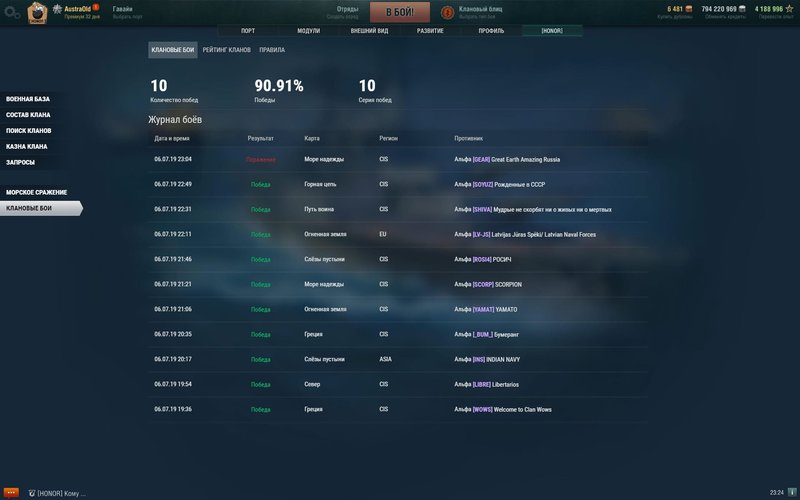Image resolution: width=800 pixels, height=500 pixels.
Task: Open the ПРОФИЛЬ tab
Action: tap(491, 31)
